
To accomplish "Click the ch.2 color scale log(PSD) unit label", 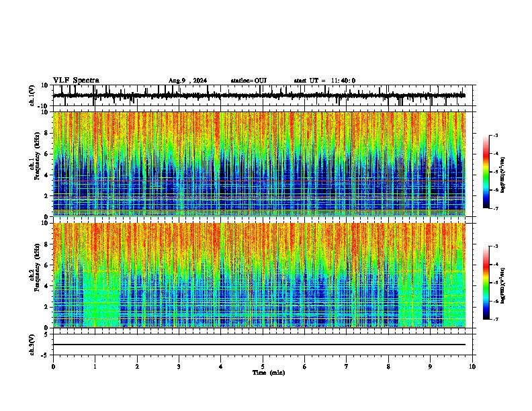I will (503, 285).
